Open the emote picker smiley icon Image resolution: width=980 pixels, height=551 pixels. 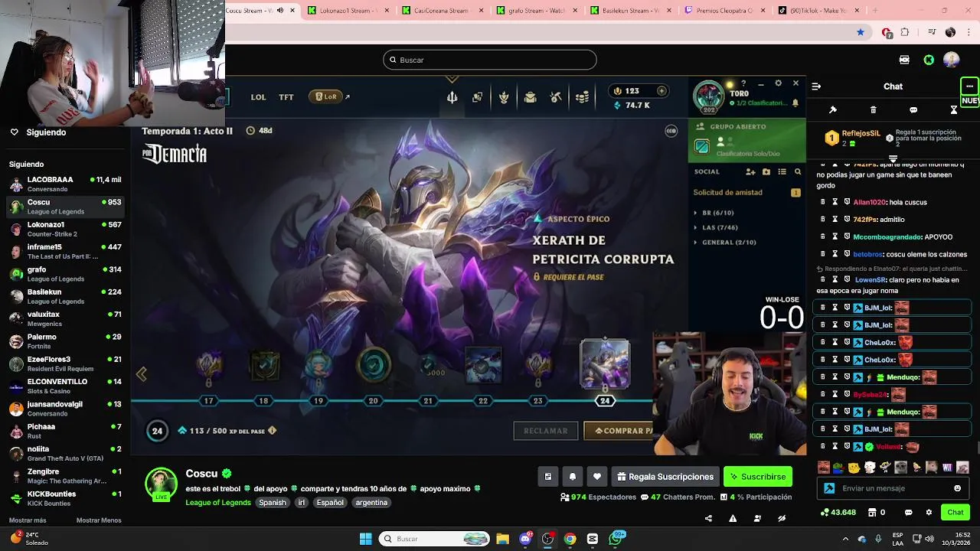(x=957, y=488)
